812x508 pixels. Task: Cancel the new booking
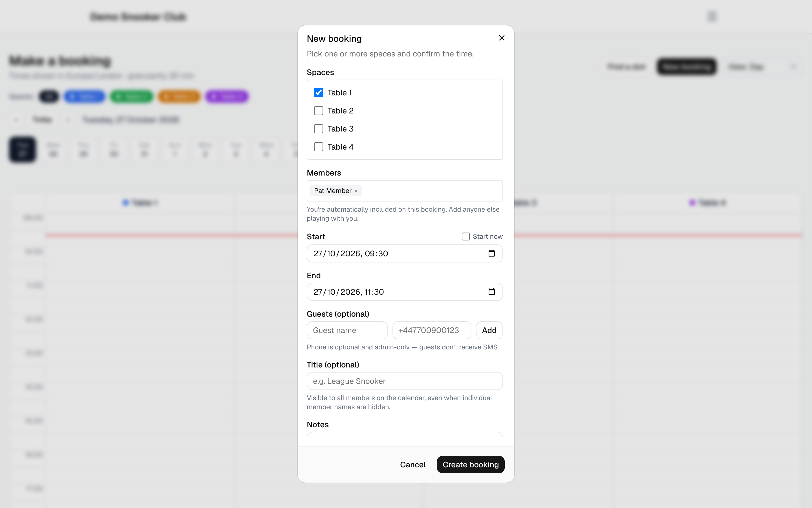coord(413,464)
